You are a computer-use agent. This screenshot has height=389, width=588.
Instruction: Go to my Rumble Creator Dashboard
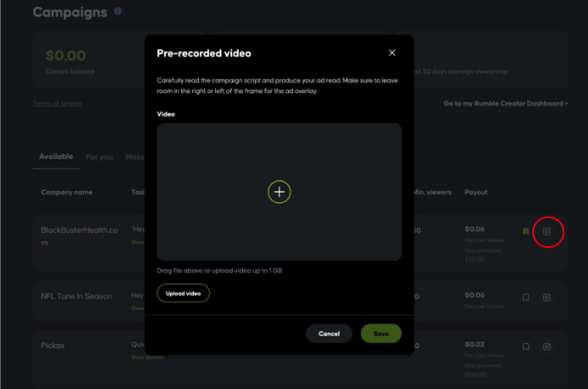(505, 103)
